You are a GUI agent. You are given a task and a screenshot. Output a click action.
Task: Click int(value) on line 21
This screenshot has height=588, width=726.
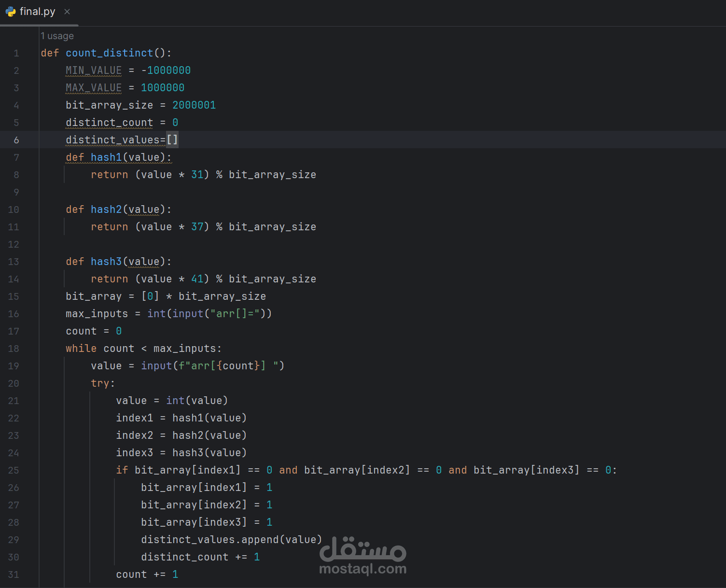tap(197, 401)
